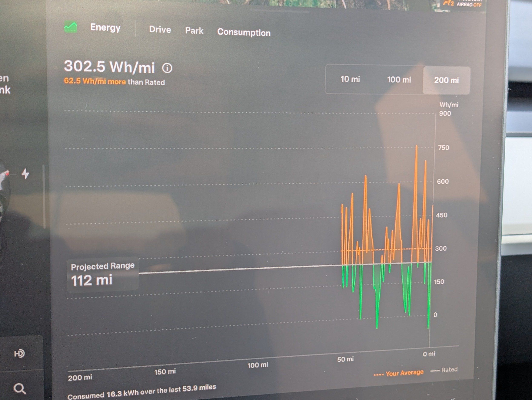
Task: Tap the charge port lightning bolt icon
Action: [25, 174]
